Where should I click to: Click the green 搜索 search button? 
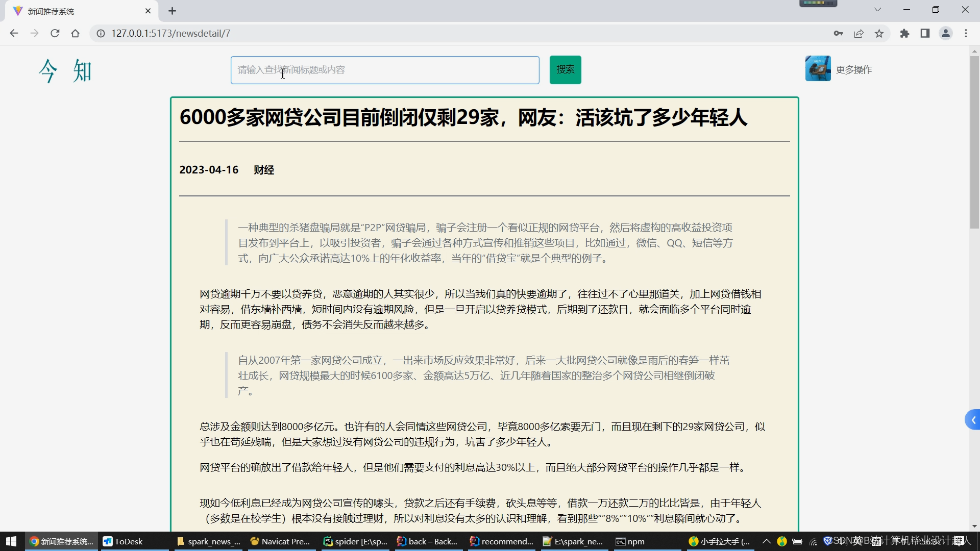coord(565,69)
